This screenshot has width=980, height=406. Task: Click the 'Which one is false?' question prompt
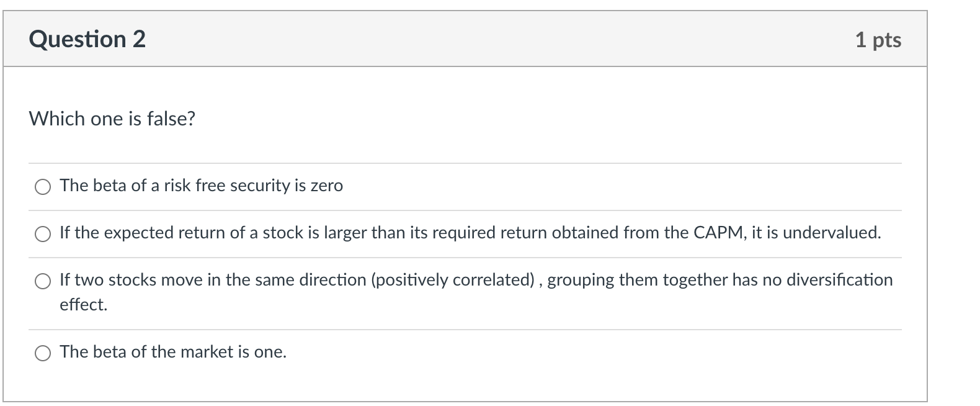click(112, 119)
